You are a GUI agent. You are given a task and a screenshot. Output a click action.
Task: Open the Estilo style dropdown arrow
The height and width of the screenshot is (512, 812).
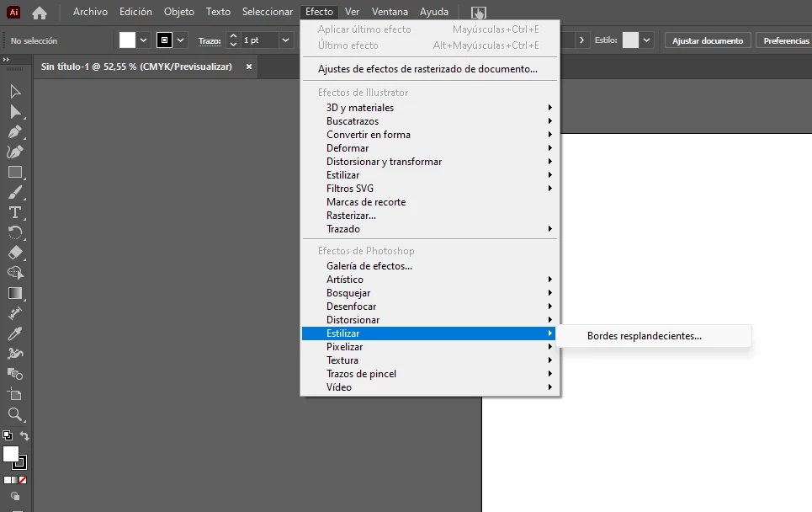pyautogui.click(x=646, y=40)
